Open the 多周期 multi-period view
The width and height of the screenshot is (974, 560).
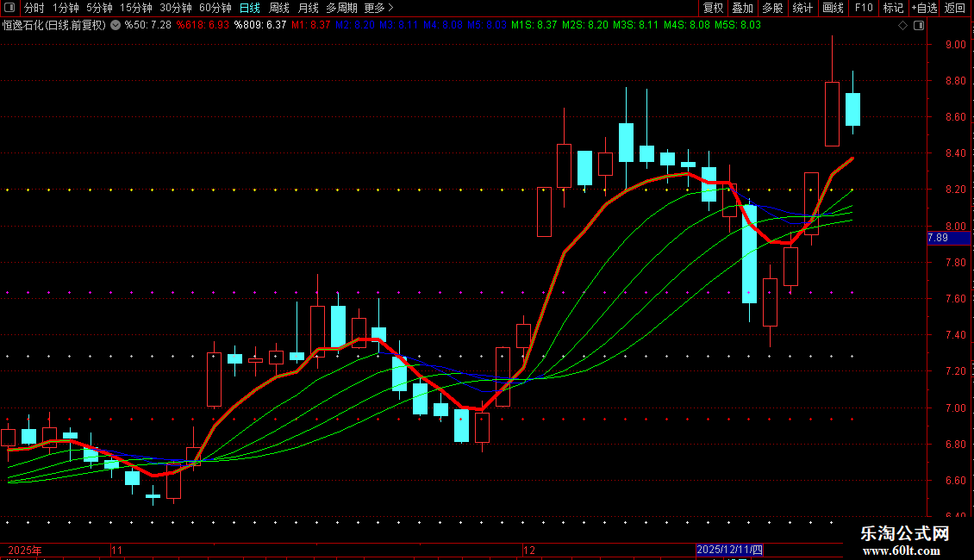pos(341,8)
